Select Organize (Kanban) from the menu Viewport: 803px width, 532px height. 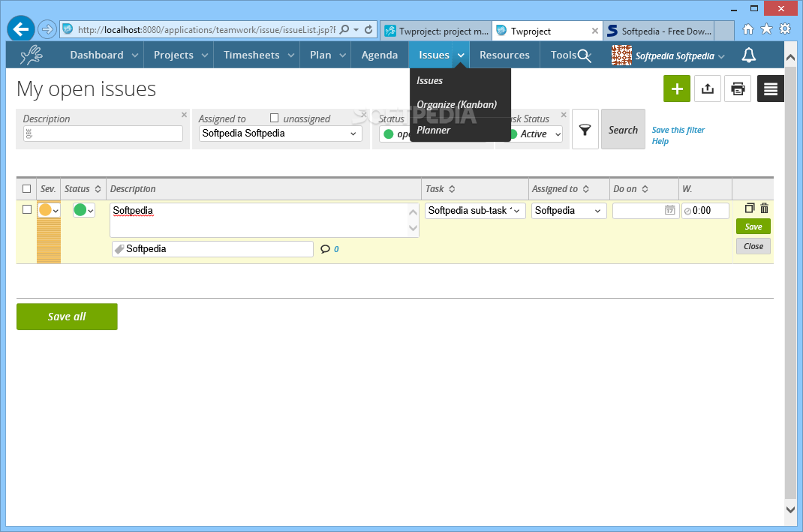(x=456, y=104)
